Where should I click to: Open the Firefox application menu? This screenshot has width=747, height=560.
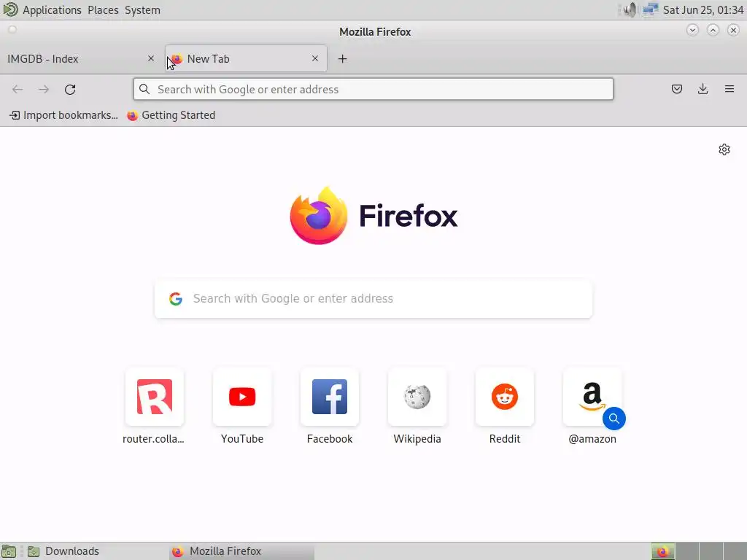point(729,89)
